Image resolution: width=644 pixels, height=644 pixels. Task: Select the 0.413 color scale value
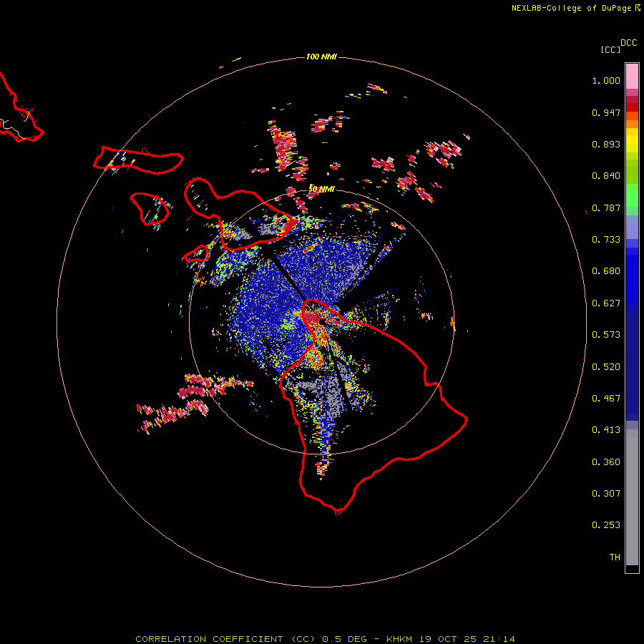(x=606, y=430)
